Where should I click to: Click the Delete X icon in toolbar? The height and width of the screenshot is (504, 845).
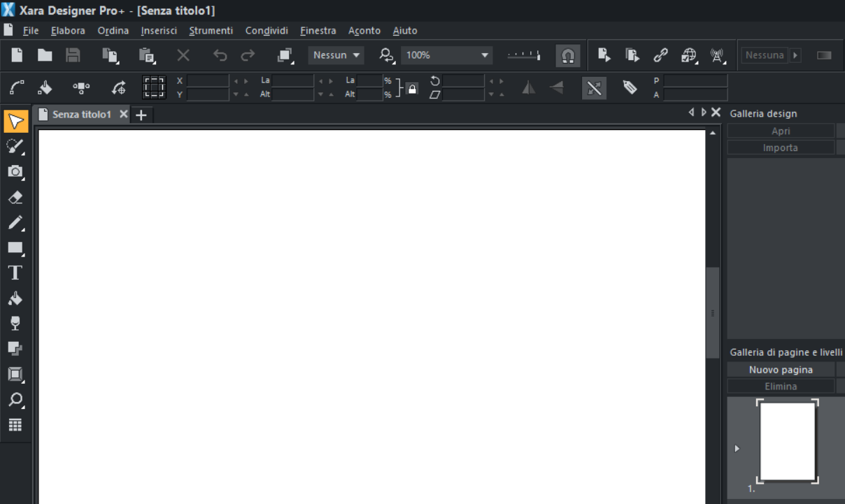coord(183,55)
